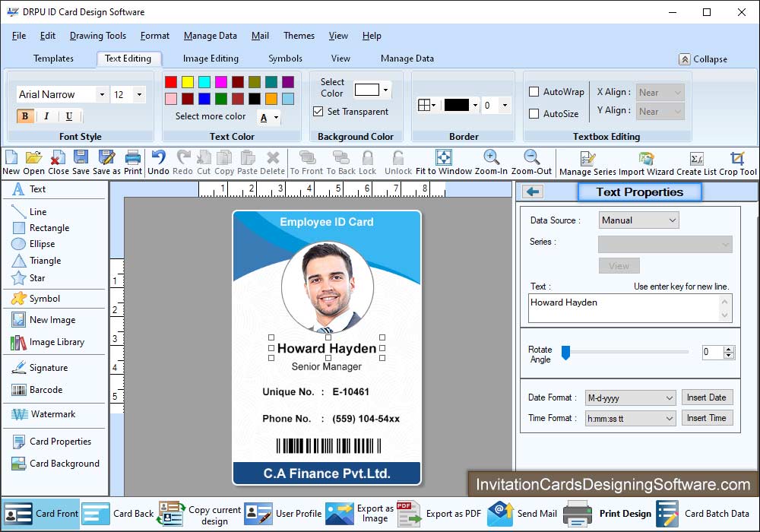Screen dimensions: 760x532
Task: Open the Image Library
Action: [x=47, y=342]
